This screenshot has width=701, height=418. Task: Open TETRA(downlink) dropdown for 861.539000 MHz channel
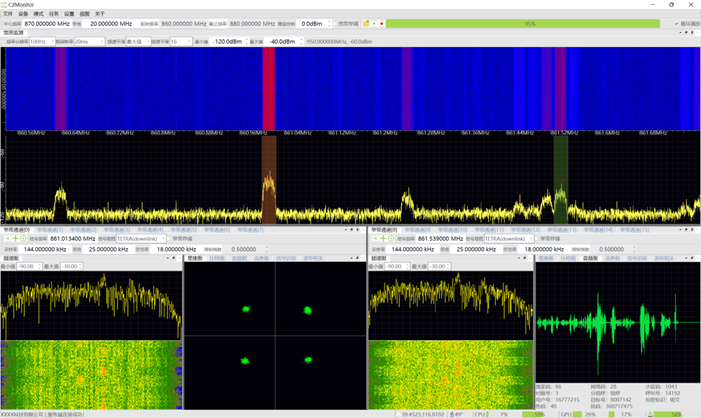[x=509, y=239]
